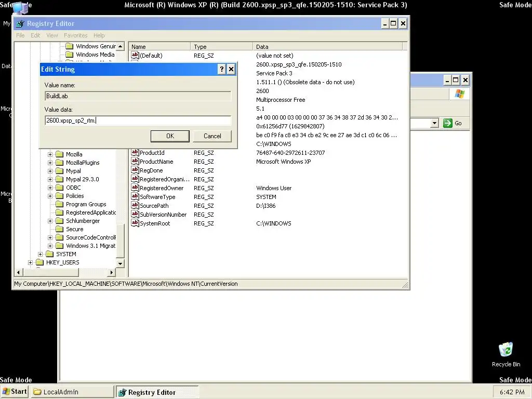
Task: Expand the SYSTEM tree node
Action: click(x=41, y=254)
